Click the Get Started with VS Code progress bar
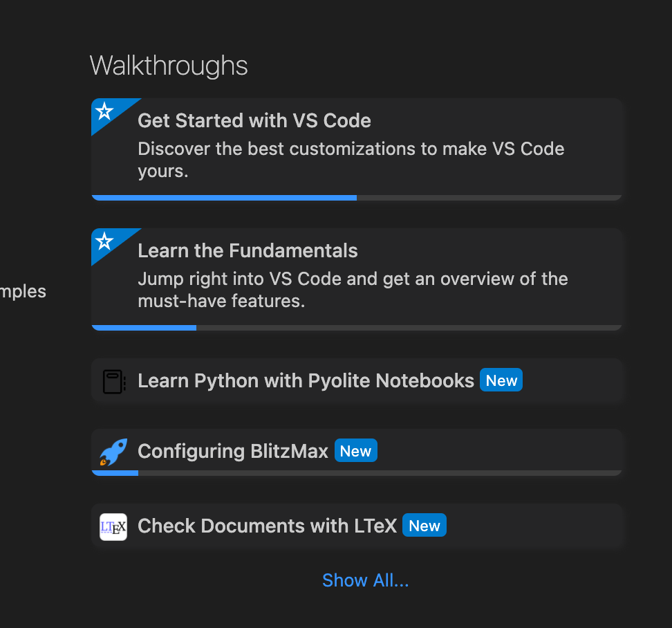672x628 pixels. (x=357, y=198)
